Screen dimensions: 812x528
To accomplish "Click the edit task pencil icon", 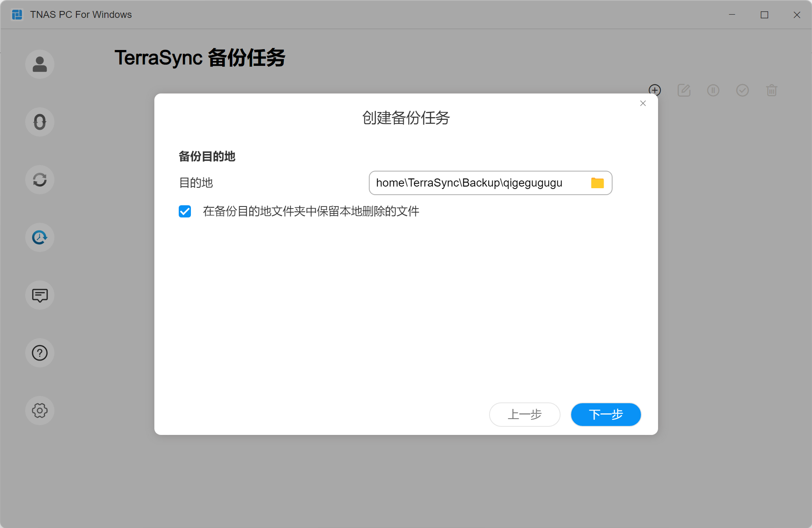I will tap(684, 90).
